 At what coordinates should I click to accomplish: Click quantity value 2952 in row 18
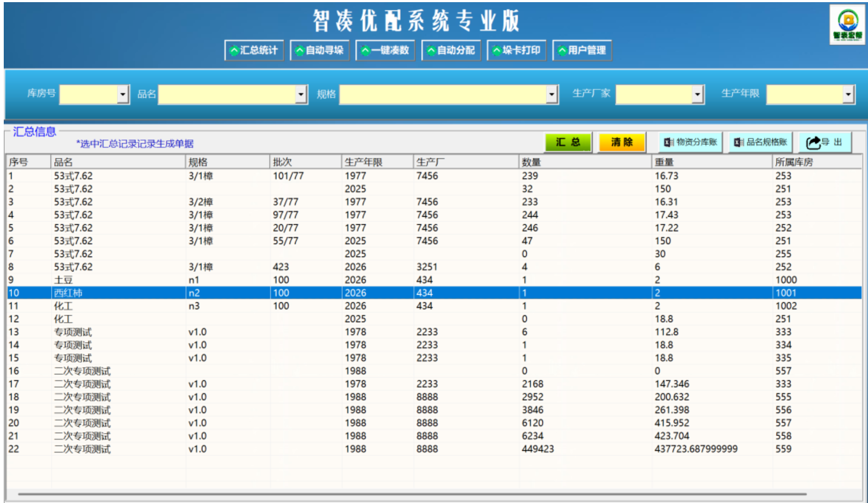click(x=532, y=397)
